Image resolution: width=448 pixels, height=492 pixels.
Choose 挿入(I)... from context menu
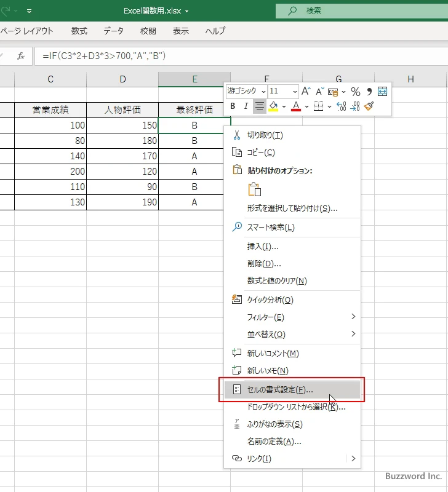(292, 247)
